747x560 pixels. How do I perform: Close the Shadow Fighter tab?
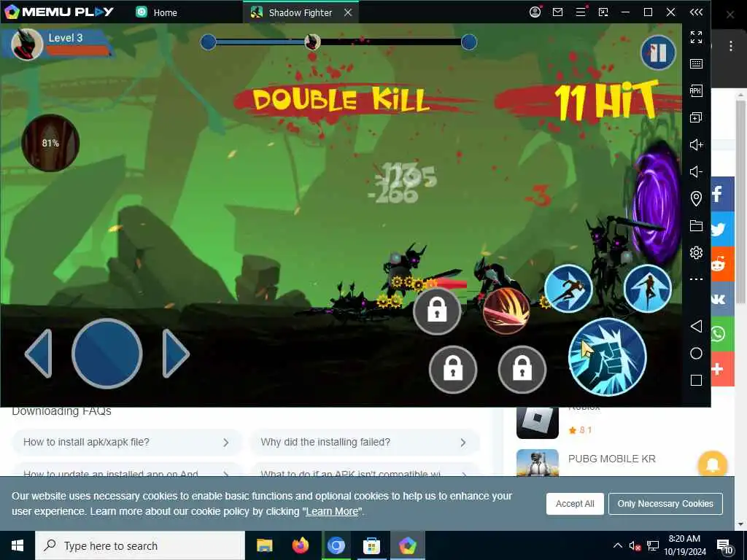point(348,12)
